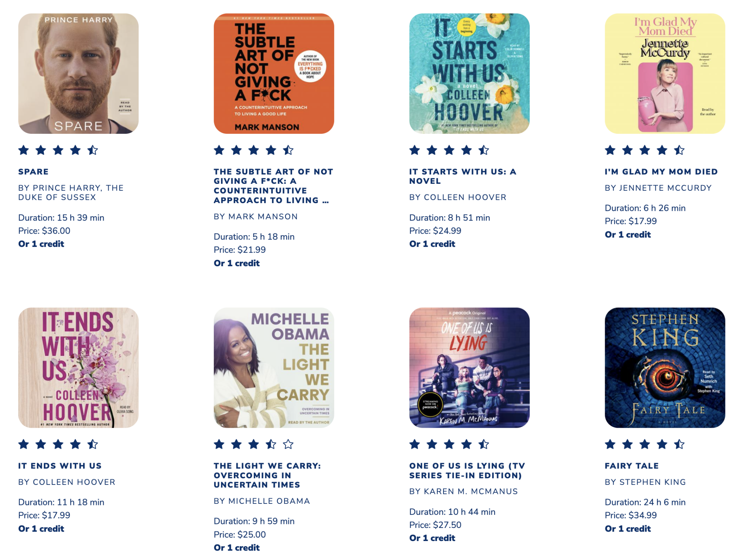
Task: Click author link By Mark Manson
Action: (256, 217)
